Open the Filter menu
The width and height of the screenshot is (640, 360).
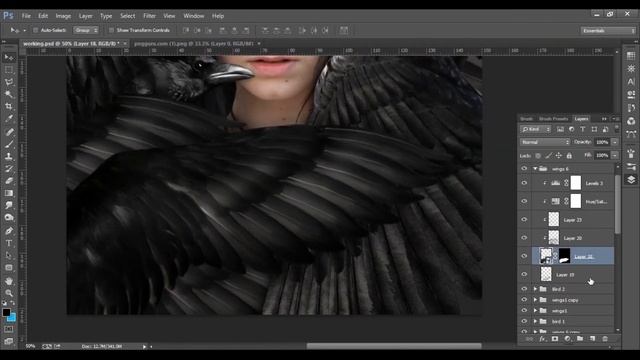tap(149, 16)
